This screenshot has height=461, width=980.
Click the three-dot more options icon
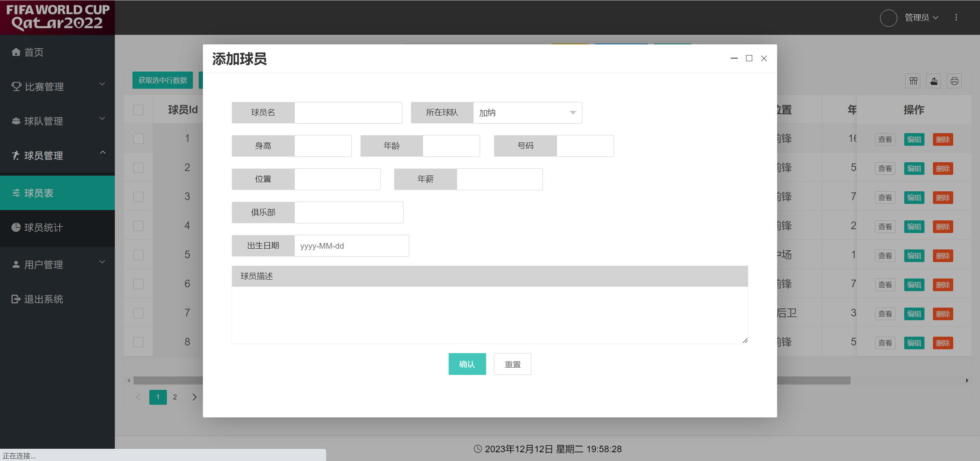tap(956, 18)
